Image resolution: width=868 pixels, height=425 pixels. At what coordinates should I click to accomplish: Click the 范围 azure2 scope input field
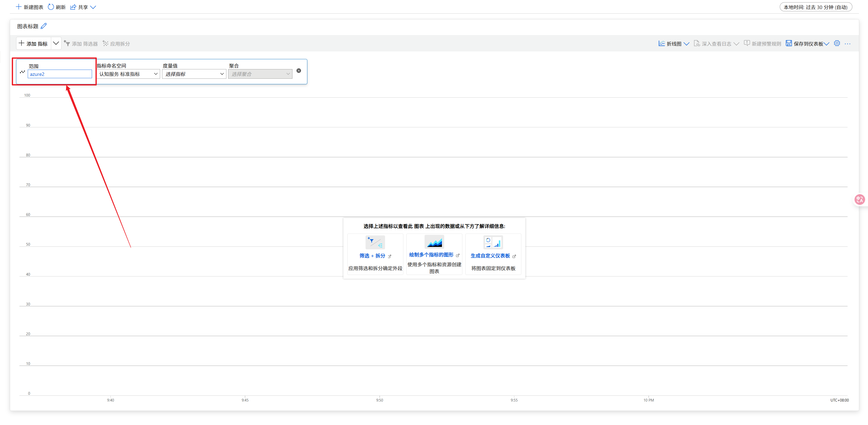point(60,74)
